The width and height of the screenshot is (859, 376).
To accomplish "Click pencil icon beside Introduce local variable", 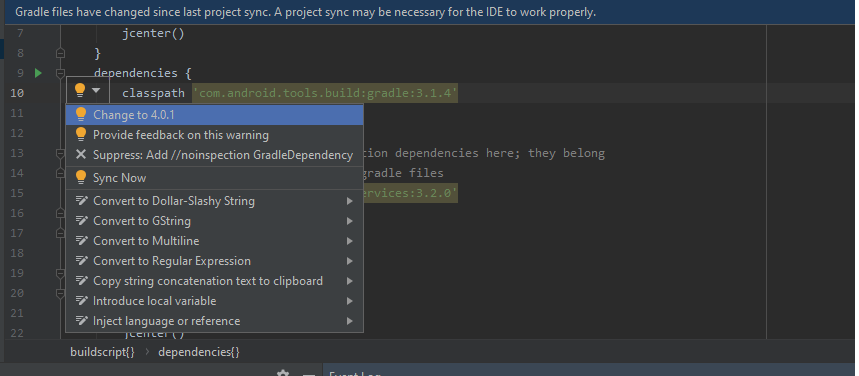I will pyautogui.click(x=82, y=301).
